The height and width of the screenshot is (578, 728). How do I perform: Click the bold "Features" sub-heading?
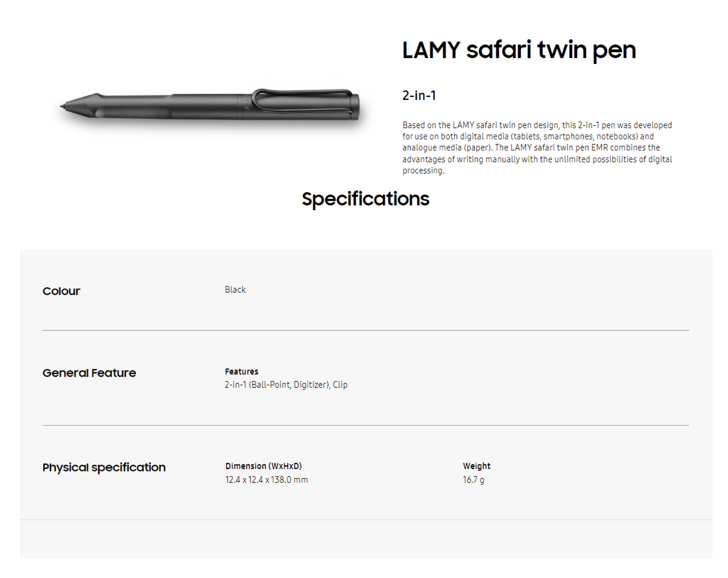coord(241,372)
